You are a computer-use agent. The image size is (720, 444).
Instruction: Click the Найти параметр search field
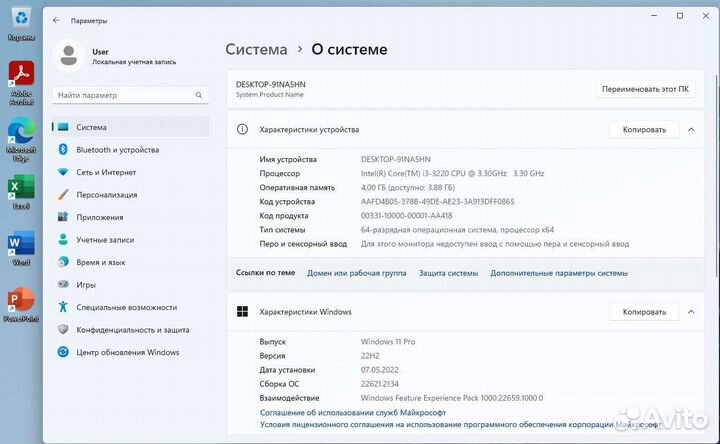(130, 95)
